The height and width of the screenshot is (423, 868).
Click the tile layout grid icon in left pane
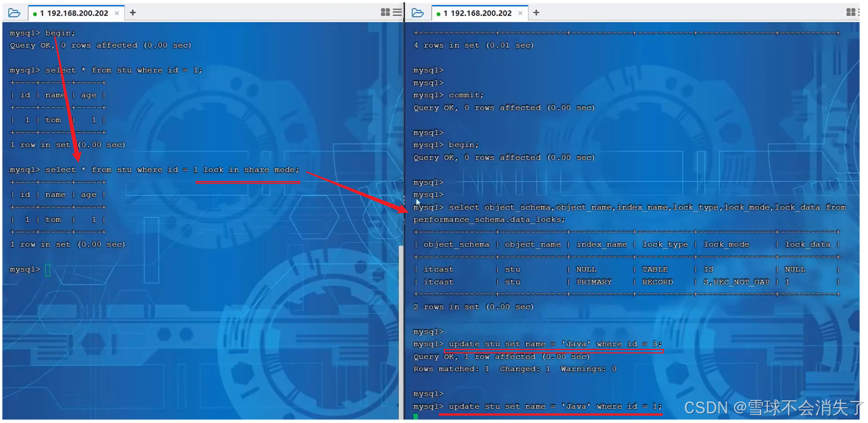[x=386, y=12]
